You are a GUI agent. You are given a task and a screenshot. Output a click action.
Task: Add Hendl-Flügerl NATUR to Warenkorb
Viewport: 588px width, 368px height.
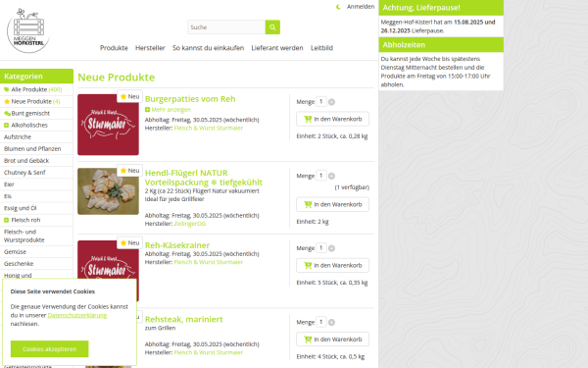pos(332,205)
